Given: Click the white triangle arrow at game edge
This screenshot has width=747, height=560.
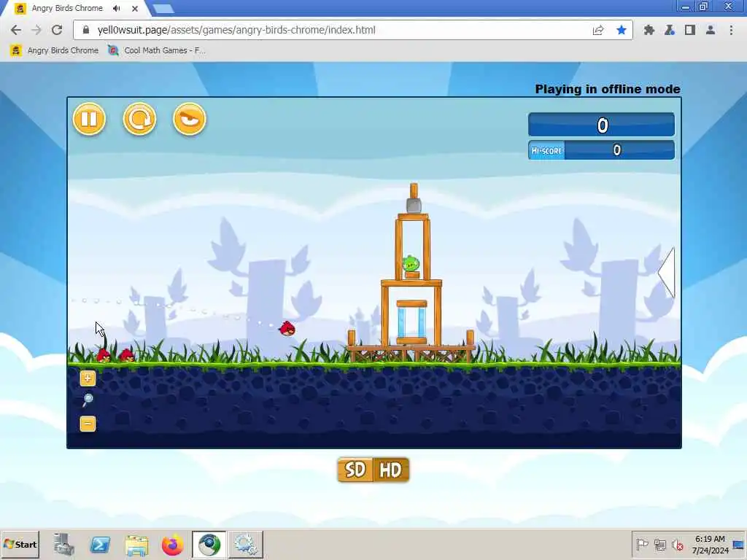Looking at the screenshot, I should 667,273.
